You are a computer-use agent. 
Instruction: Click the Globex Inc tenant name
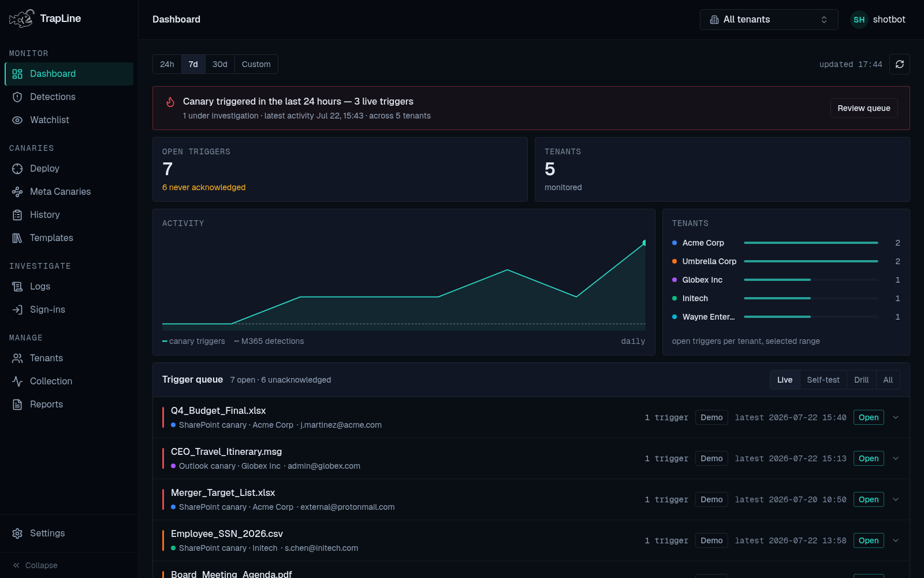pyautogui.click(x=702, y=280)
